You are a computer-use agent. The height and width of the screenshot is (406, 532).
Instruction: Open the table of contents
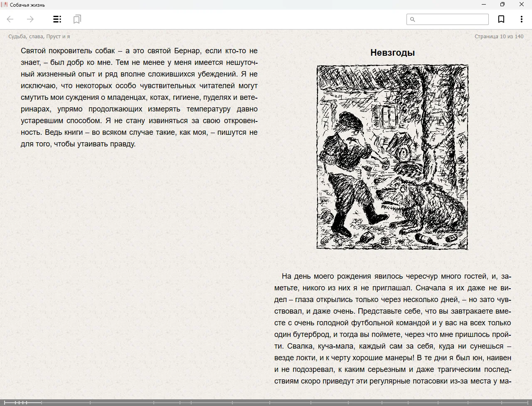point(57,19)
